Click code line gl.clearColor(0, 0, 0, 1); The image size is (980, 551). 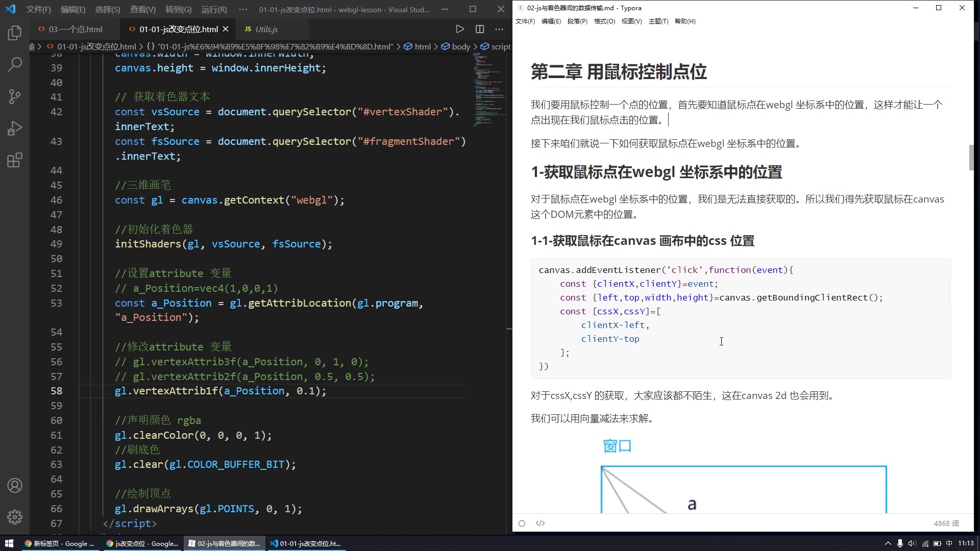193,435
